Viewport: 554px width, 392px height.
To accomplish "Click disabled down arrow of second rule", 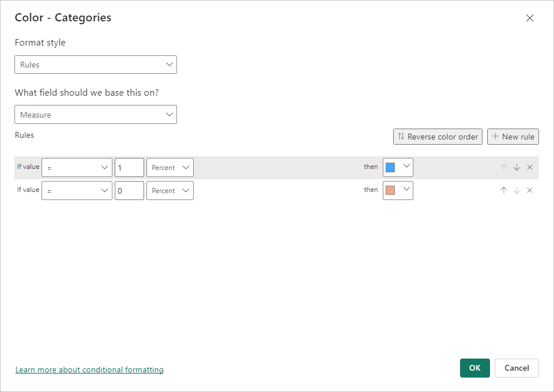I will [517, 190].
